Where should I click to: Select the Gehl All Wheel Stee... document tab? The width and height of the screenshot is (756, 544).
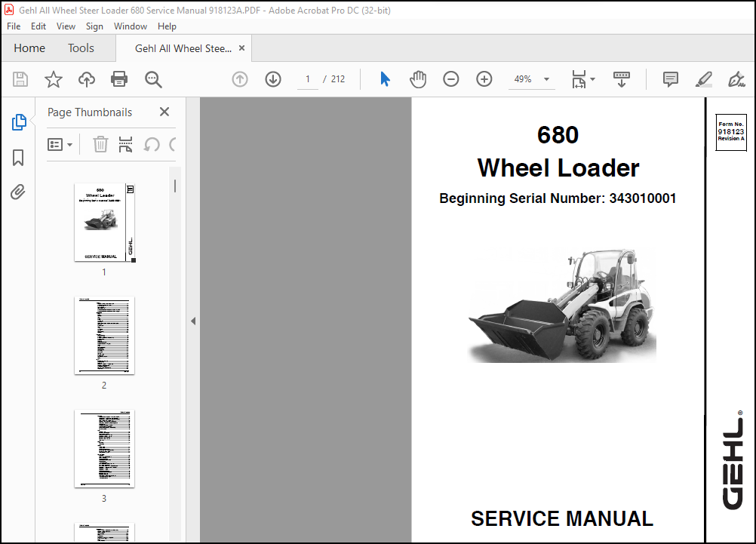tap(183, 48)
